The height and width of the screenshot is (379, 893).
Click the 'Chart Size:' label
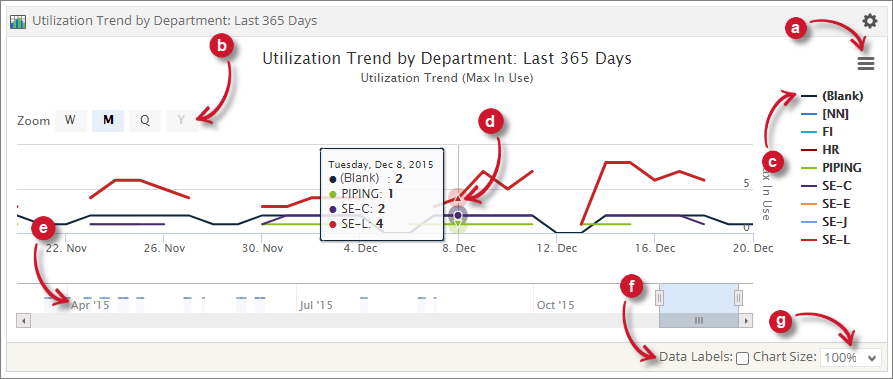[784, 357]
